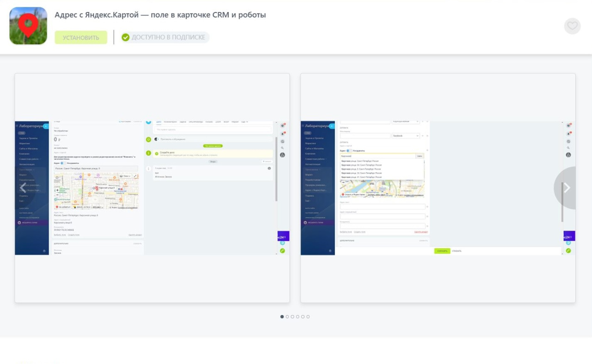The width and height of the screenshot is (592, 364).
Task: Jump to the fourth carousel pagination dot
Action: tap(297, 317)
